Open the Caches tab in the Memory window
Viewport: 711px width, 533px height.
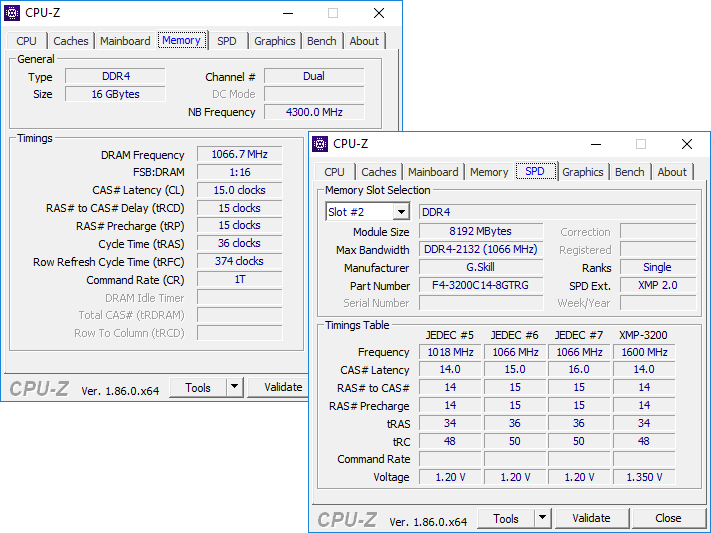(x=71, y=41)
